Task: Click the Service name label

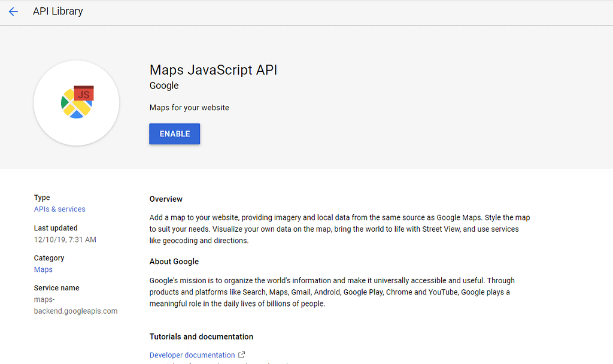Action: click(x=56, y=288)
